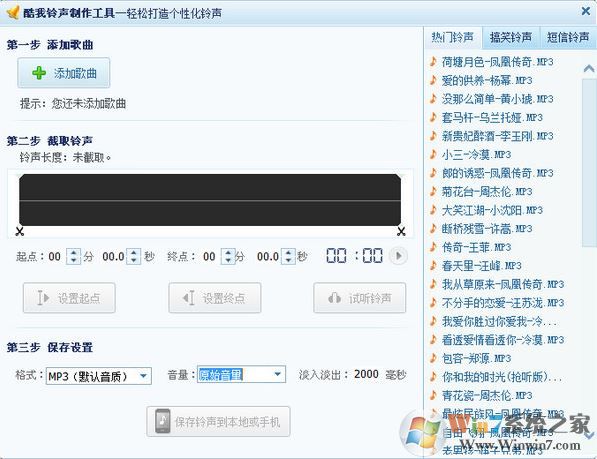Screen dimensions: 597x459
Task: Click the green plus Add Song button
Action: click(64, 73)
